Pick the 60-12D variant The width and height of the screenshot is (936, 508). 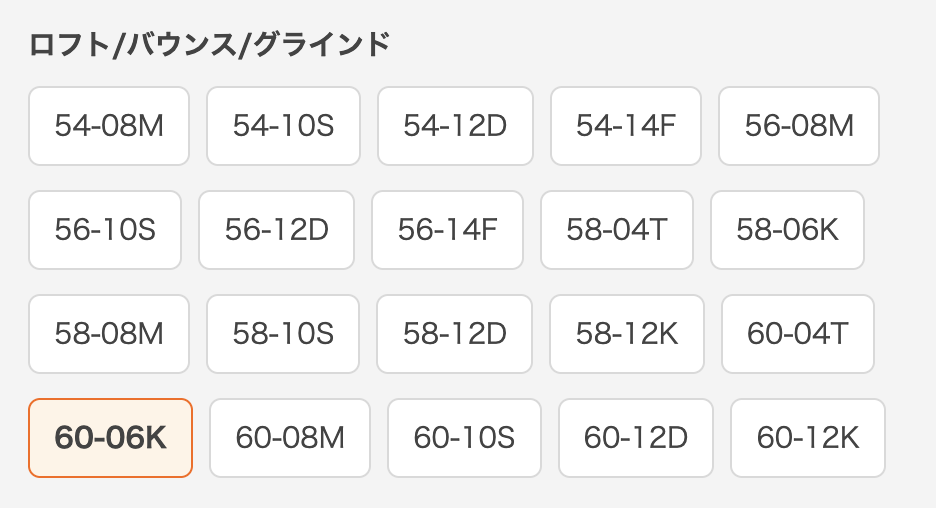click(x=636, y=438)
